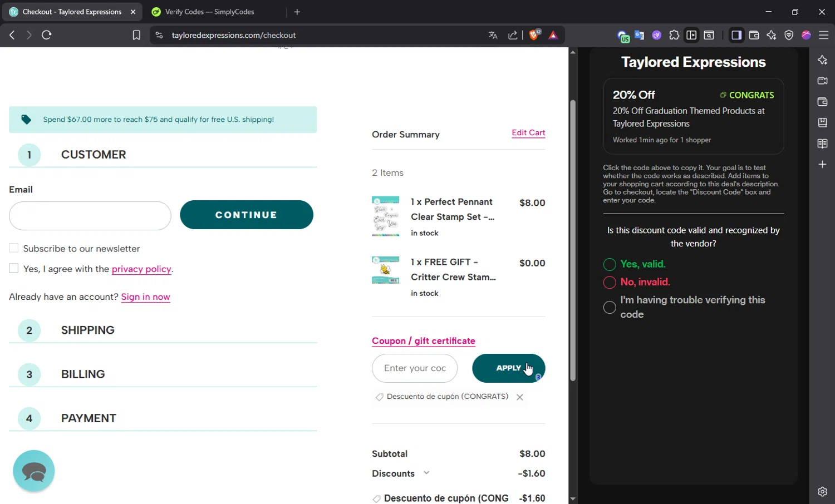This screenshot has width=835, height=504.
Task: Click the Subtotal $8.00 amount
Action: 532,454
